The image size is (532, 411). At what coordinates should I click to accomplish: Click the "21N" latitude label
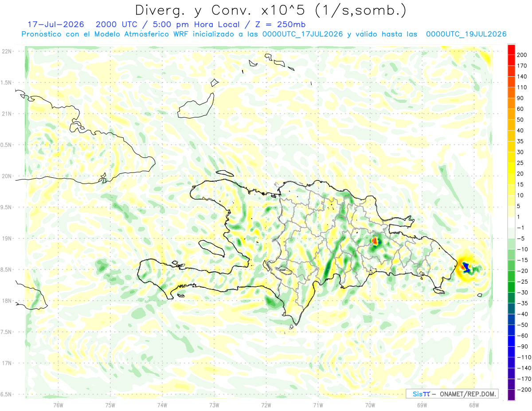tap(7, 114)
